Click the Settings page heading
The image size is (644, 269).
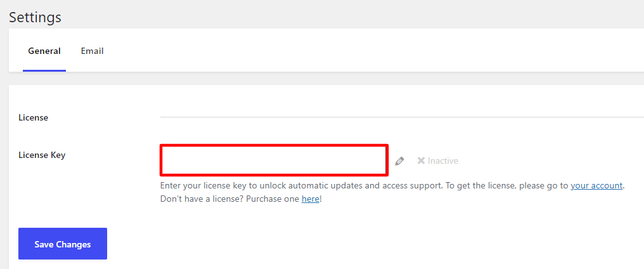[x=35, y=17]
